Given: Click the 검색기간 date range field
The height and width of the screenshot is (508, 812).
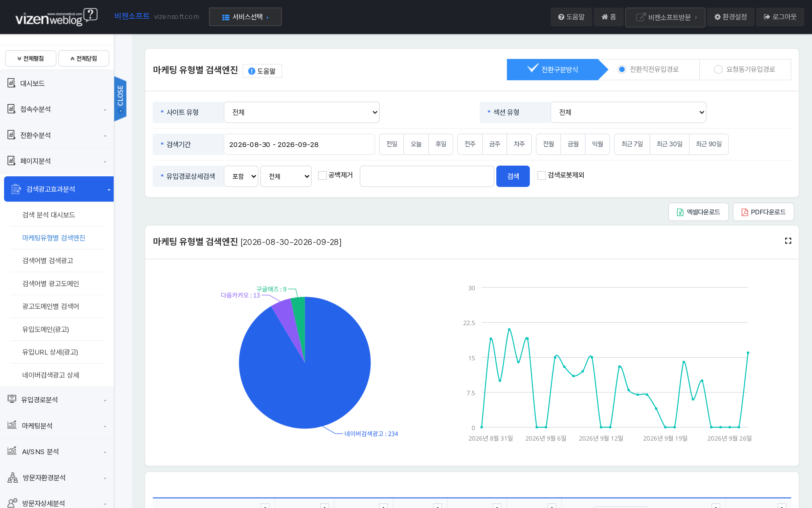Looking at the screenshot, I should click(x=299, y=144).
